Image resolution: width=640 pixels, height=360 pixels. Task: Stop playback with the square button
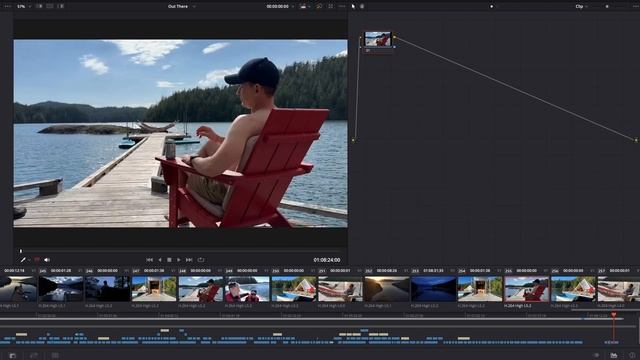coord(169,260)
